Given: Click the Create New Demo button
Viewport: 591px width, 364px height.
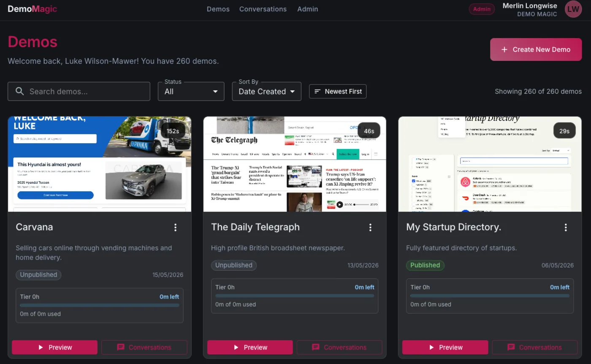Looking at the screenshot, I should click(x=536, y=49).
